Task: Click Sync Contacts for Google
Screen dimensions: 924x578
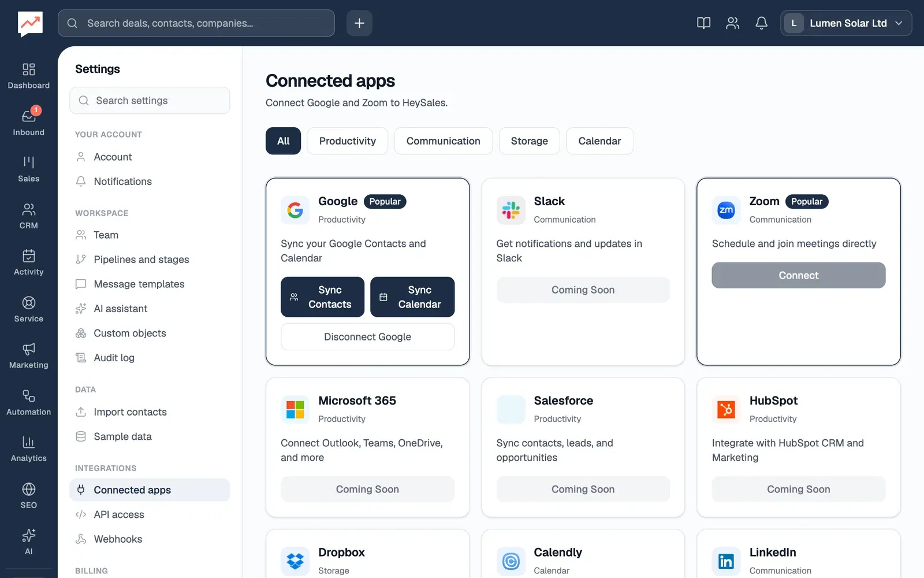Action: [322, 297]
